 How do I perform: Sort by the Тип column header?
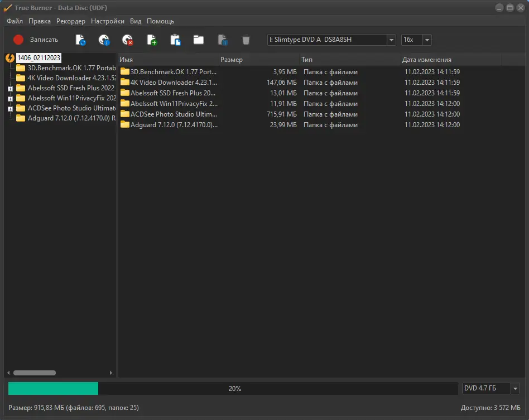tap(350, 60)
